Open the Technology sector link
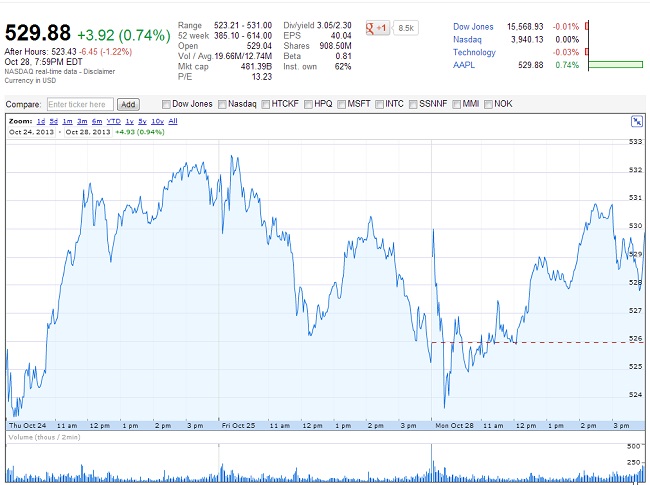Viewport: 650px width, 485px height. coord(474,53)
